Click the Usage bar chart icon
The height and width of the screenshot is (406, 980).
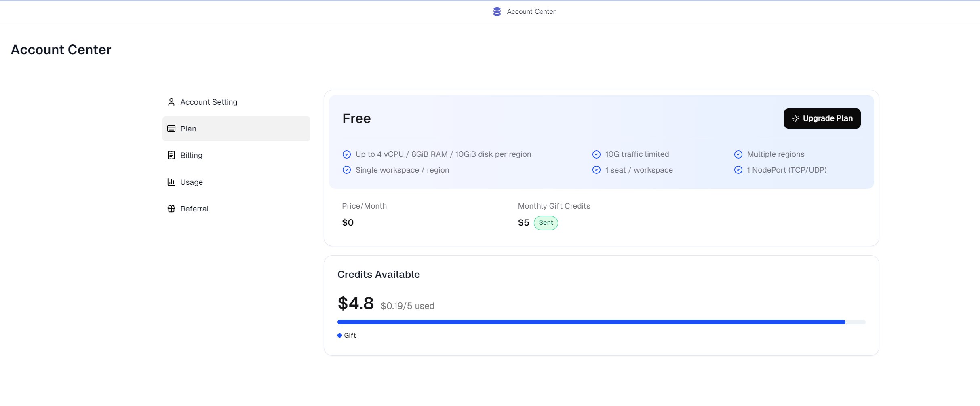pos(171,182)
